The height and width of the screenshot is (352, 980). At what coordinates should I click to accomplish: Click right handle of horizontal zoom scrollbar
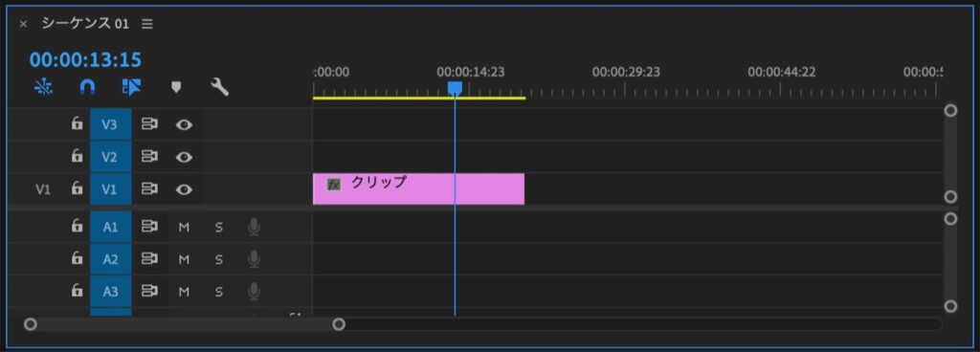(339, 324)
